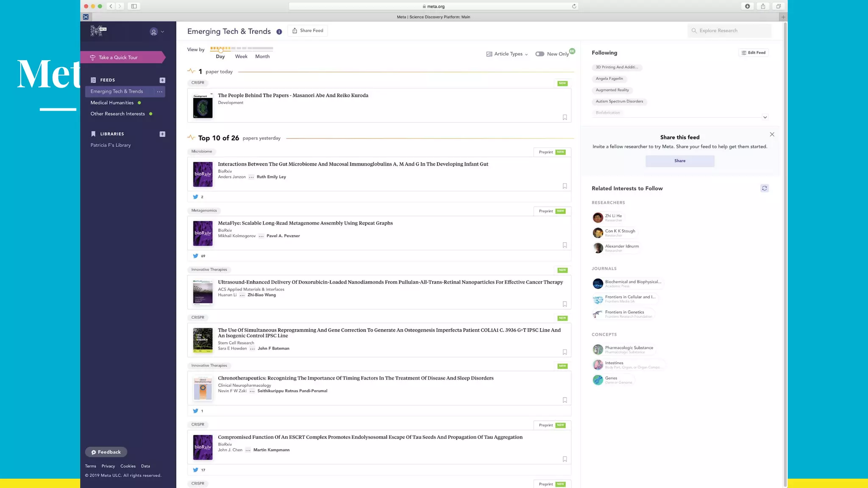
Task: Click the add library plus icon
Action: (x=162, y=134)
